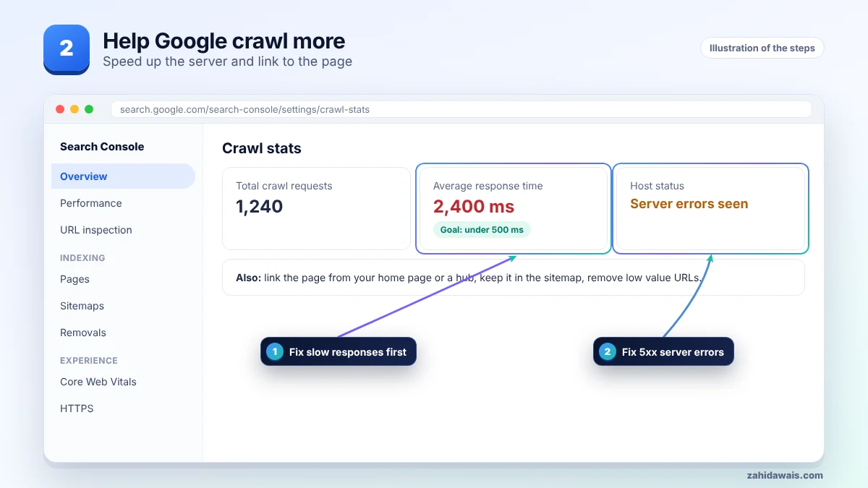The width and height of the screenshot is (868, 488).
Task: Select the Average response time card
Action: point(514,208)
